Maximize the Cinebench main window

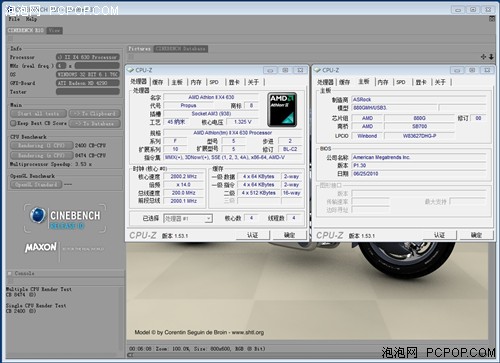pos(473,10)
